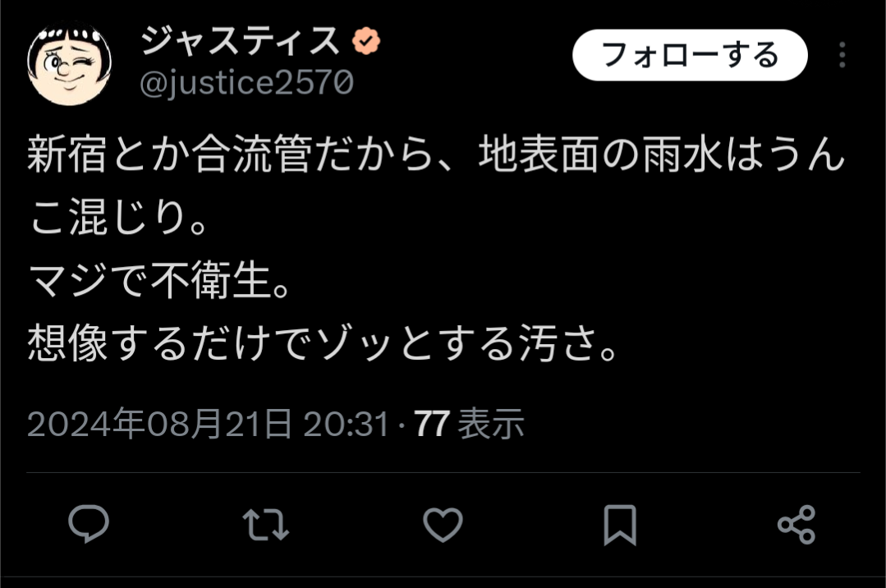Click the line 想像するだけでゾッとする汚さ。
This screenshot has height=588, width=886.
pos(324,342)
